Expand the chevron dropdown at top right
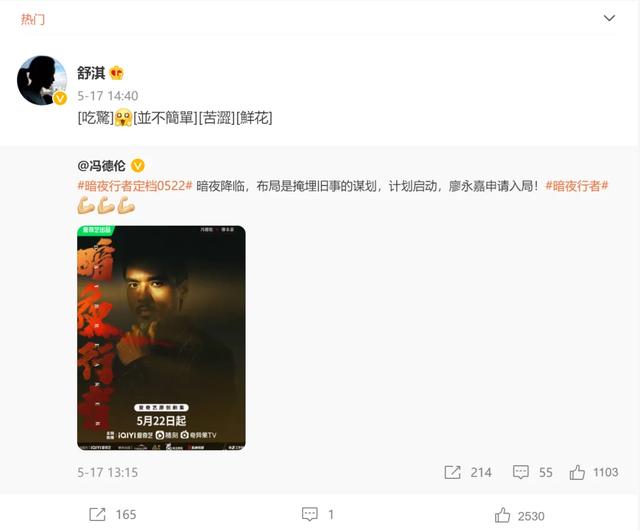The image size is (640, 531). point(609,18)
